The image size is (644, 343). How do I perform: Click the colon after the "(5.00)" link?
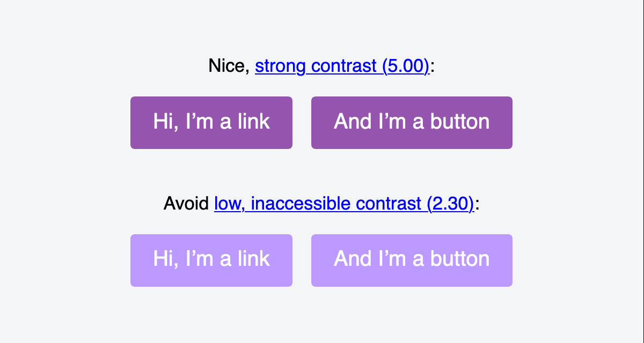(433, 68)
